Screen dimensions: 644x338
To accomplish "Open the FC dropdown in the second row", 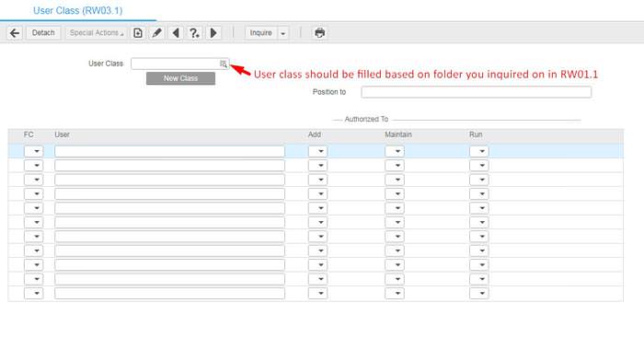I will [x=33, y=166].
